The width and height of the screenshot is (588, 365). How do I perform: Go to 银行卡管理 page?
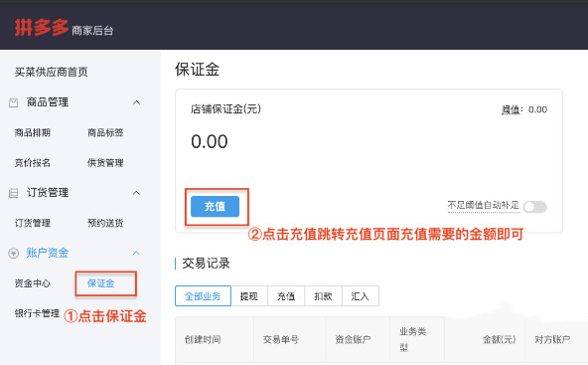(x=37, y=313)
